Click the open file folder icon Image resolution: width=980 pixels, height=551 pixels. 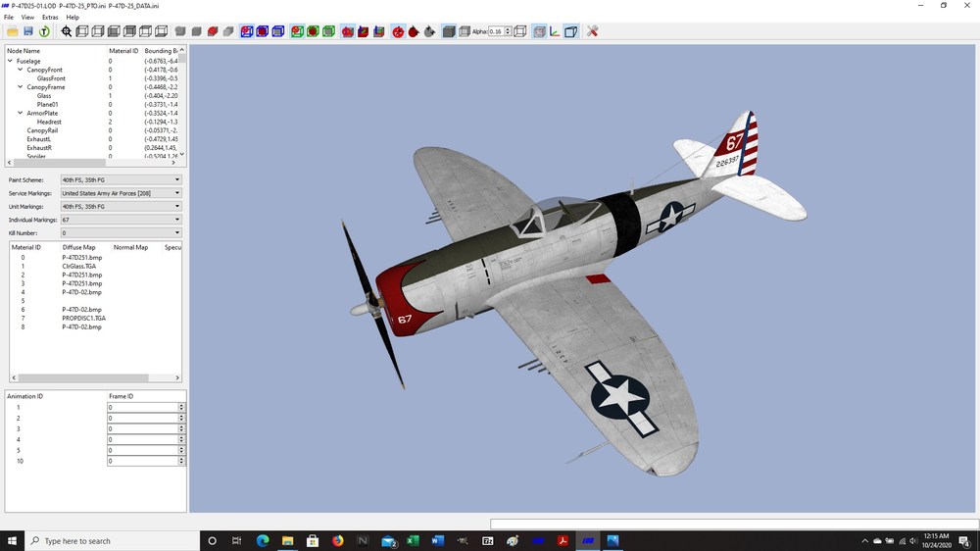(12, 31)
